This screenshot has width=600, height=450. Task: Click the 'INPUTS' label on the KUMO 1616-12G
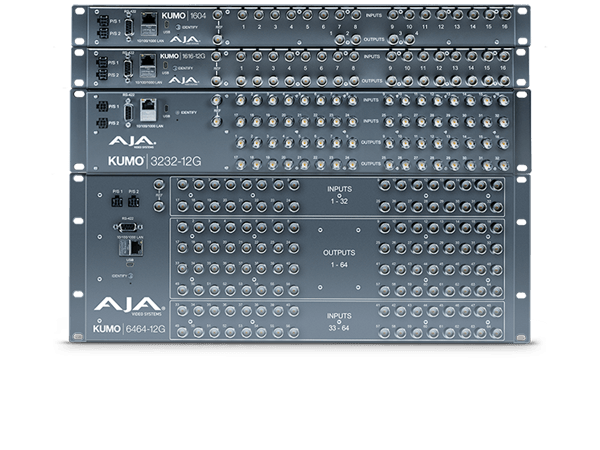pyautogui.click(x=372, y=57)
